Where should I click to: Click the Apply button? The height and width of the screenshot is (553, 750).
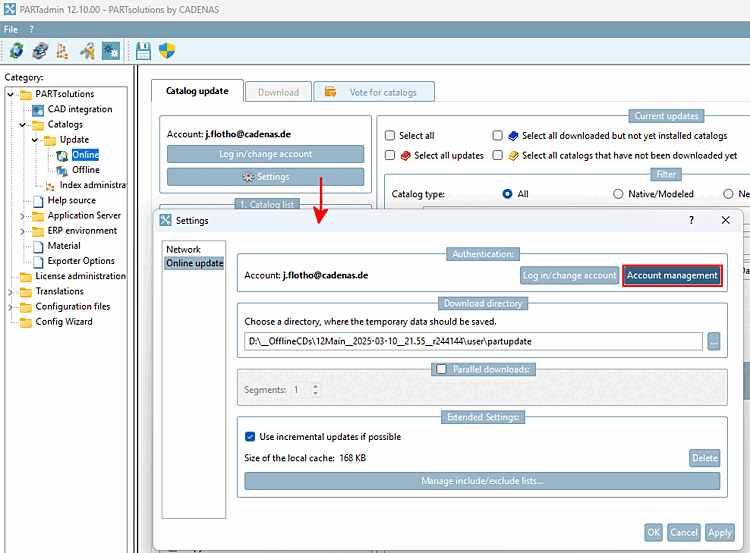[x=719, y=532]
